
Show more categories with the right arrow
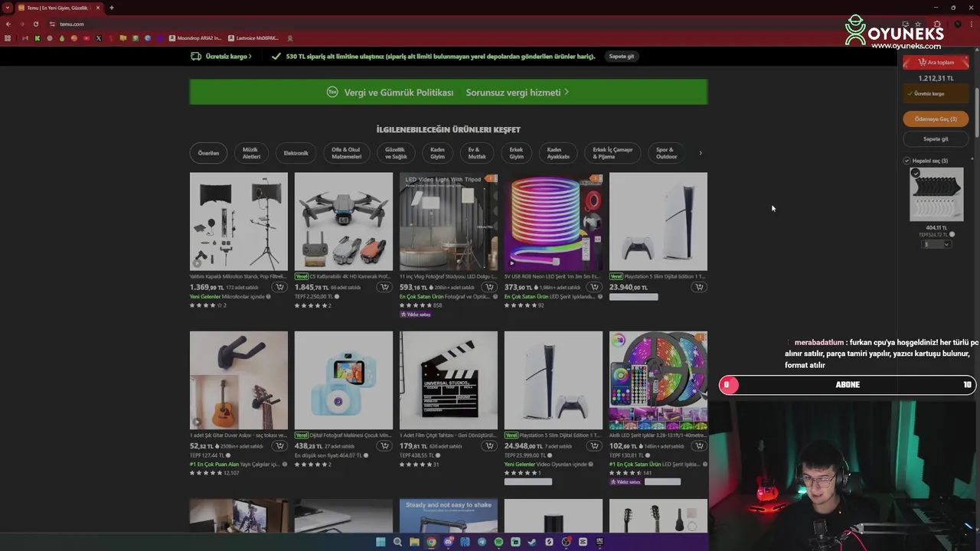click(700, 153)
